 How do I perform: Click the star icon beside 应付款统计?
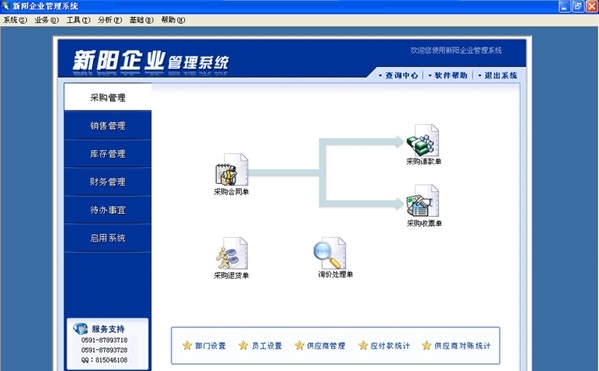coord(363,345)
